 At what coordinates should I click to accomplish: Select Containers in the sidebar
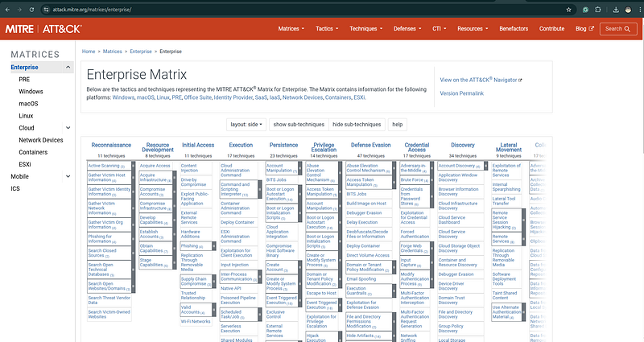[x=33, y=152]
